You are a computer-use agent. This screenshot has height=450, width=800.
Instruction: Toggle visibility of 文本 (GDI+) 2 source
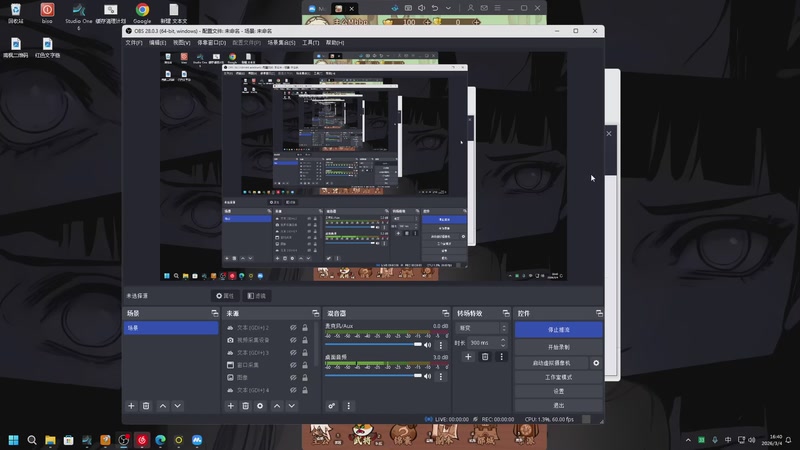293,328
